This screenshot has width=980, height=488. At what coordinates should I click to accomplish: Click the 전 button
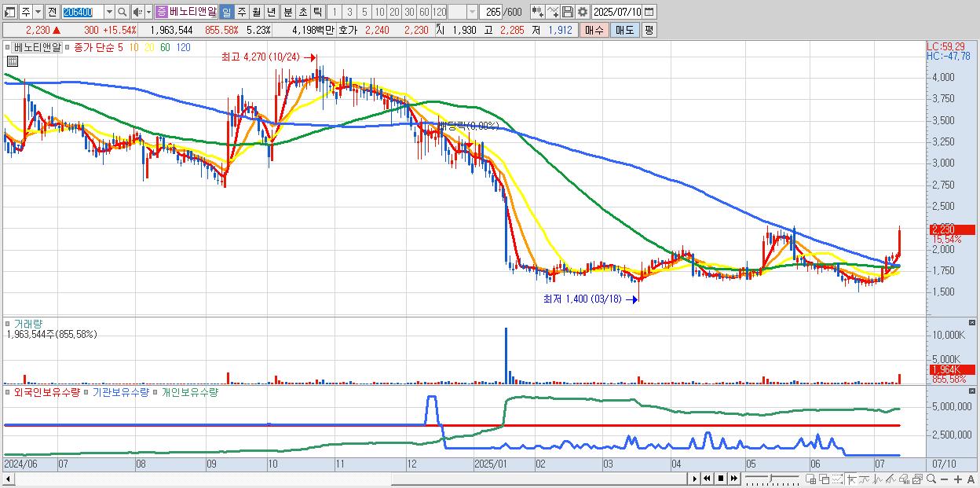click(x=52, y=12)
